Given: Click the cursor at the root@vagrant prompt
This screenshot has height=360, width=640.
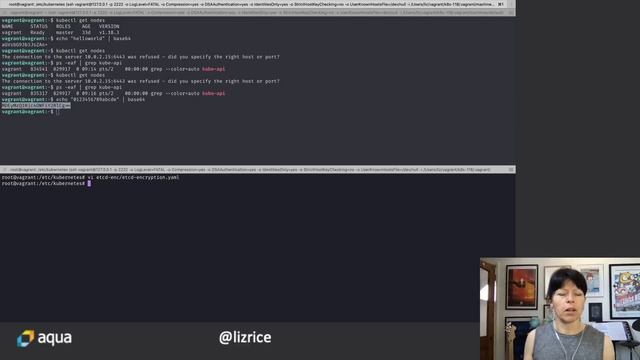Looking at the screenshot, I should [89, 184].
